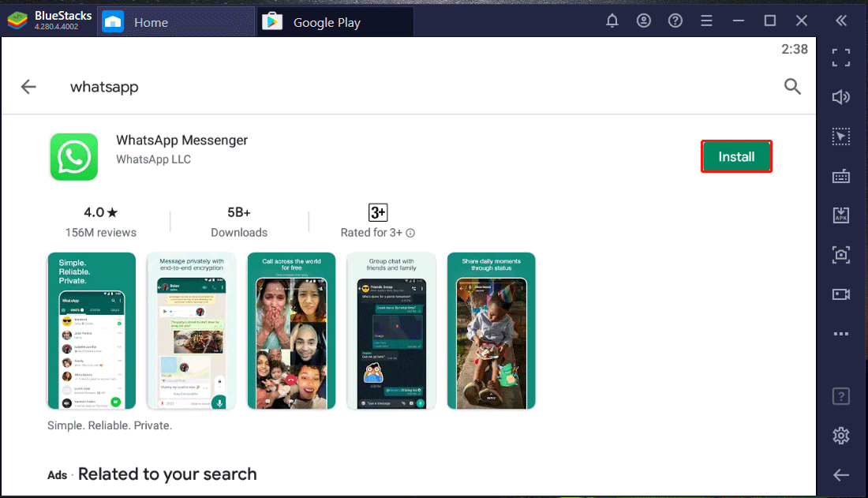Viewport: 868px width, 498px height.
Task: Switch to the Google Play tab
Action: [x=335, y=22]
